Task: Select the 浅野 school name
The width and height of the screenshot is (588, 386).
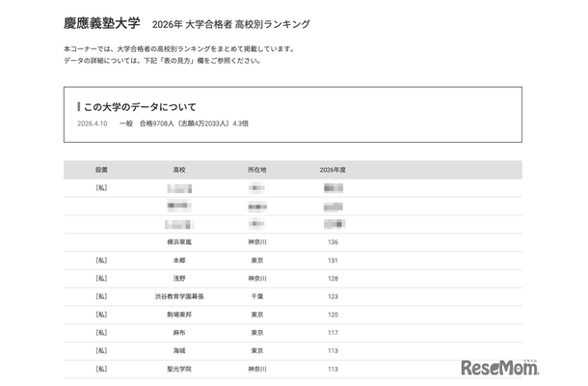Action: (179, 278)
